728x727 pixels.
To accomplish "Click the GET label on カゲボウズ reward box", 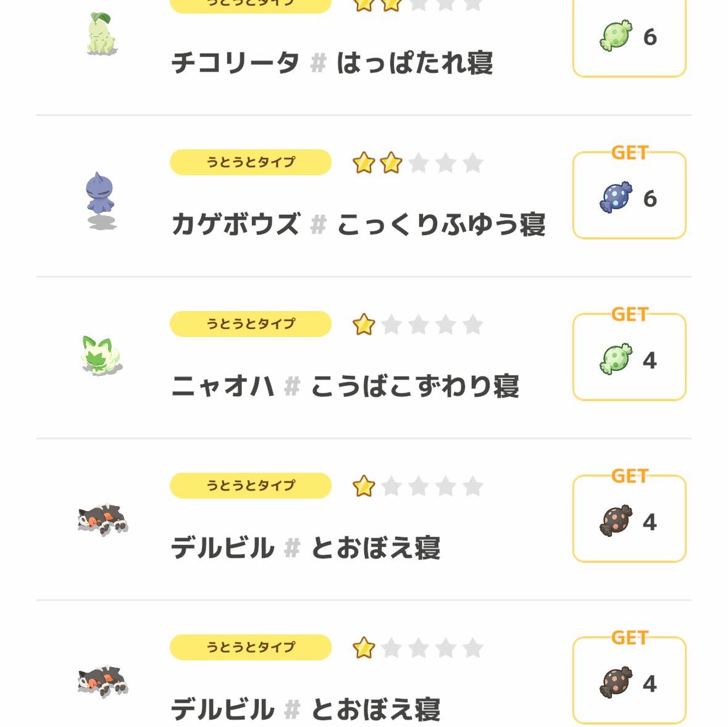I will click(x=629, y=152).
